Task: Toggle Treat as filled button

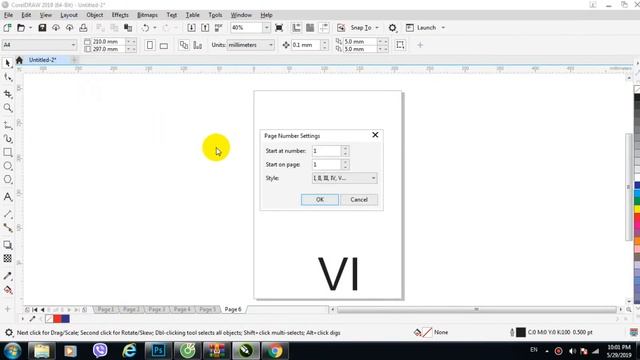Action: pos(400,45)
